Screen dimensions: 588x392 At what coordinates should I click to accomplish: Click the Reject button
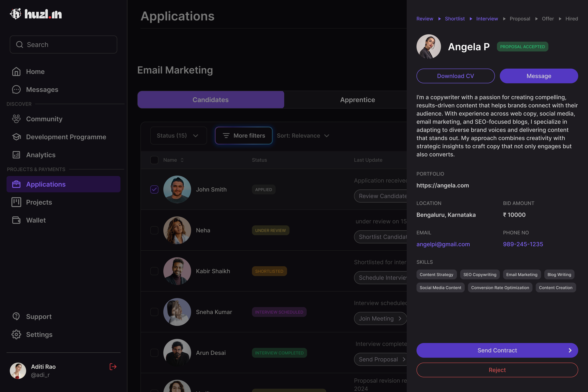[x=497, y=370]
